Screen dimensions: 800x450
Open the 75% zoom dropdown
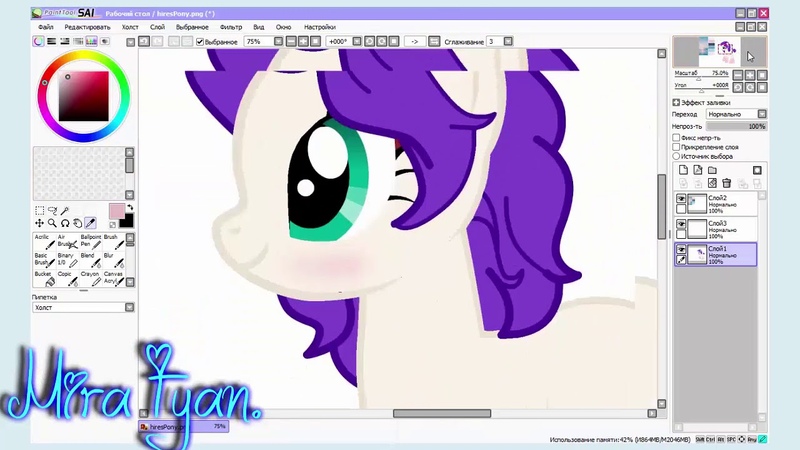278,41
